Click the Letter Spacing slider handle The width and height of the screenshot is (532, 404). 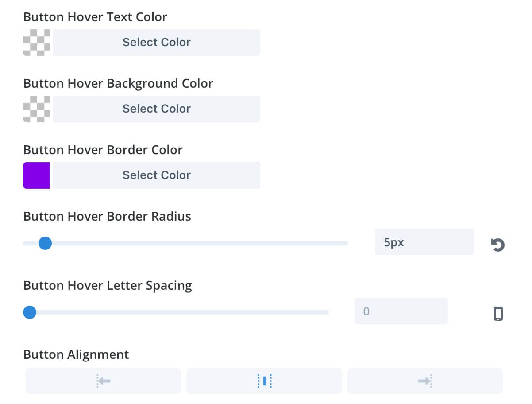point(30,312)
